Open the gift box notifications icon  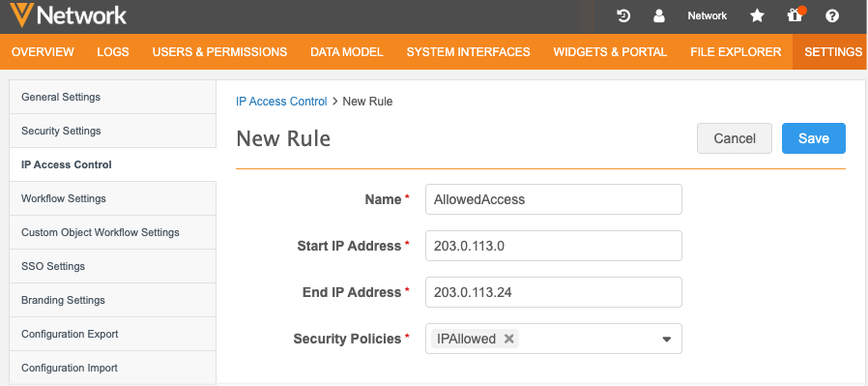click(x=795, y=15)
